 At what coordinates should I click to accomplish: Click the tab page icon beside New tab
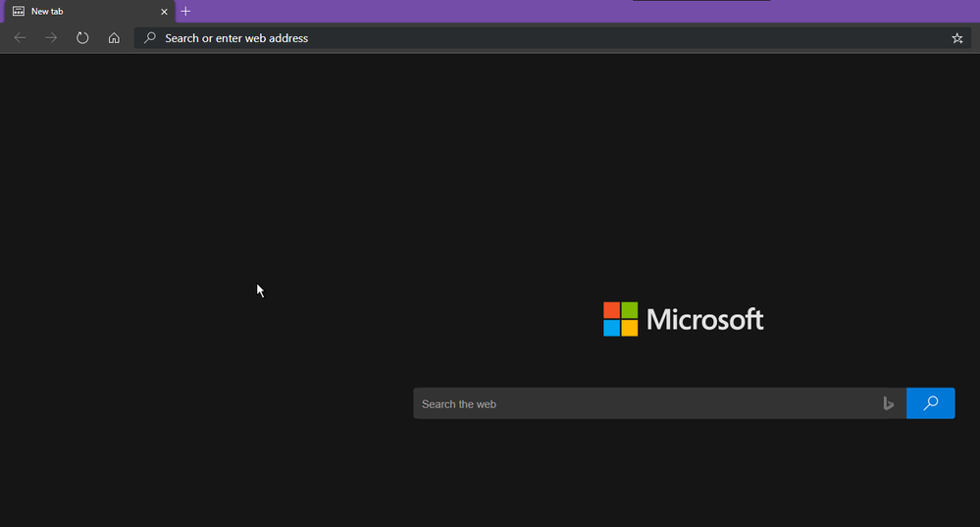tap(19, 11)
